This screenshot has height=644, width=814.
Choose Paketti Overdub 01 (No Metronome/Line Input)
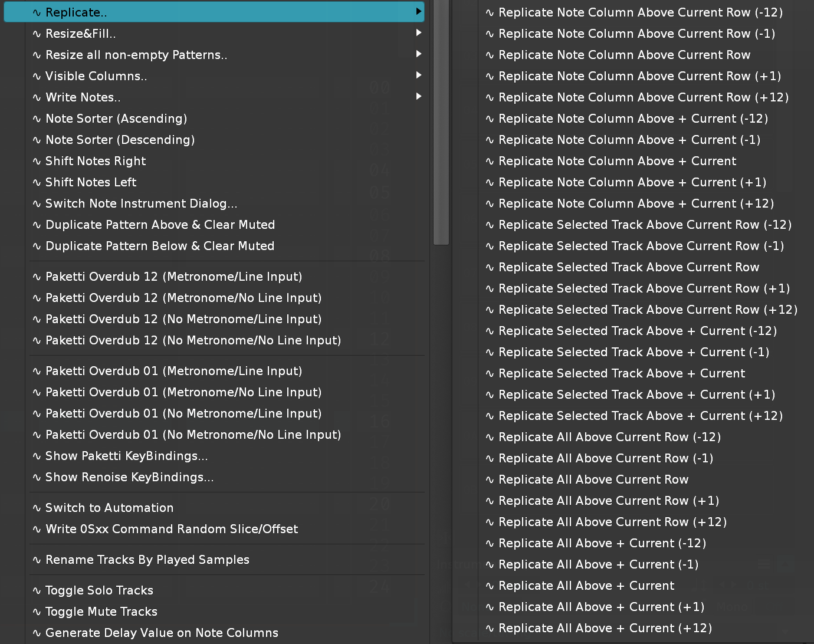[183, 413]
